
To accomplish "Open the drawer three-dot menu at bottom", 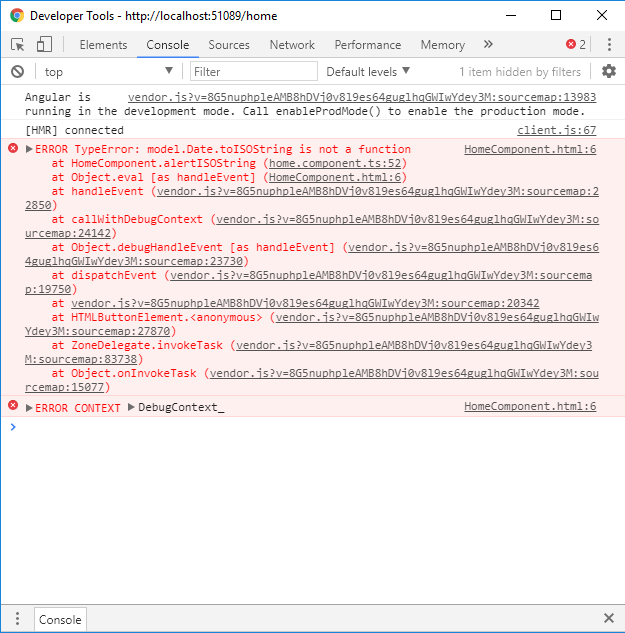I will click(x=17, y=618).
